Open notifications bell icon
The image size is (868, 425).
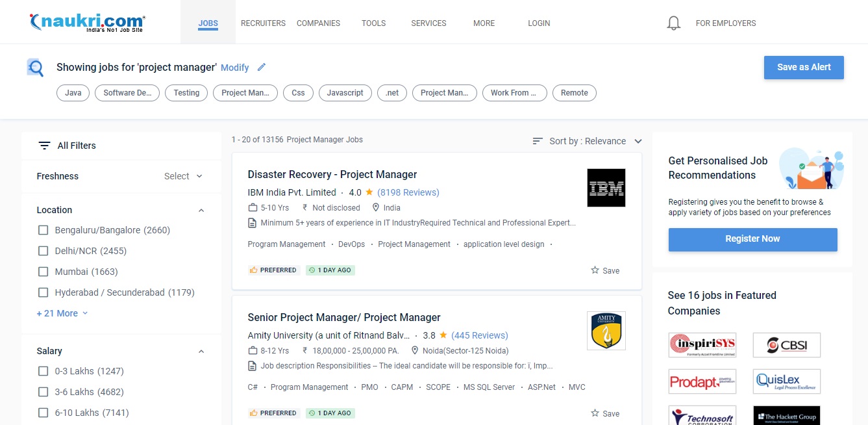click(674, 23)
